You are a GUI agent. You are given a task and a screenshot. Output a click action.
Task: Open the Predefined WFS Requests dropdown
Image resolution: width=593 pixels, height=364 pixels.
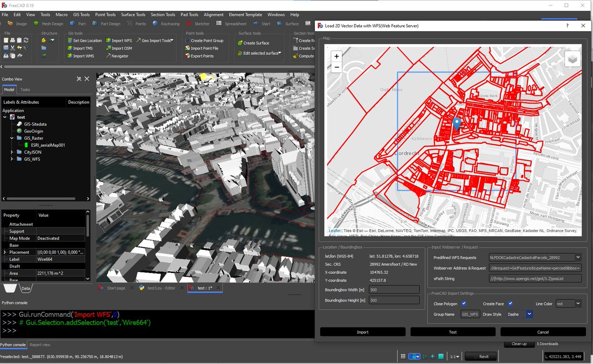[578, 257]
